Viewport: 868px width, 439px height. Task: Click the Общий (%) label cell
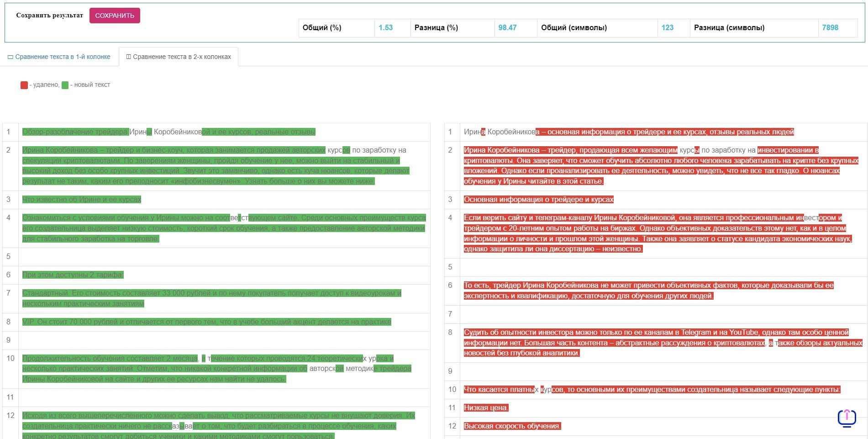point(337,28)
